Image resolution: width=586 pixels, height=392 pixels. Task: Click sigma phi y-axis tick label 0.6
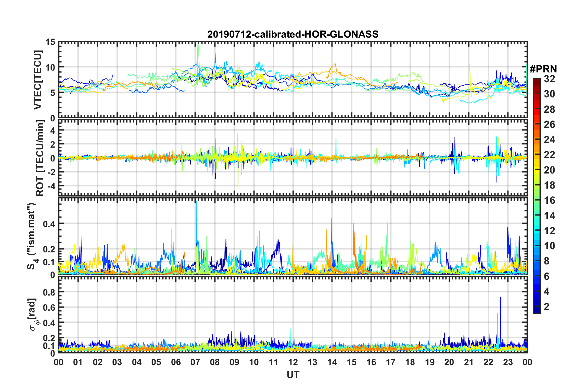coord(49,307)
